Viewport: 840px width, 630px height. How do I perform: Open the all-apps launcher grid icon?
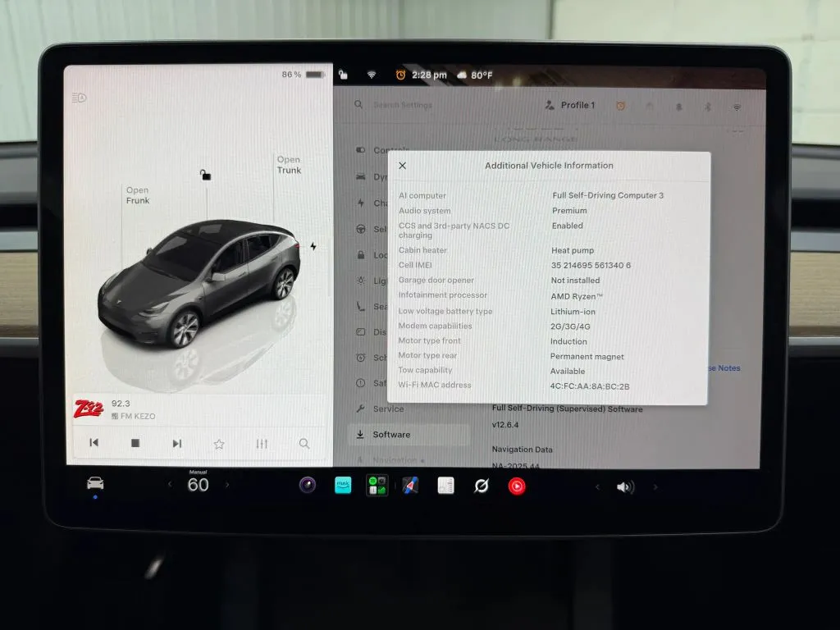pyautogui.click(x=377, y=486)
